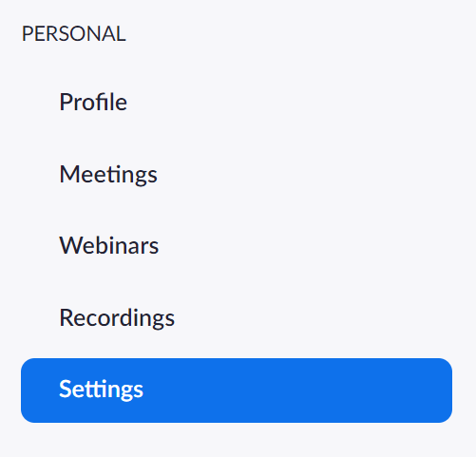
Task: Switch to the Recordings page
Action: pyautogui.click(x=237, y=318)
